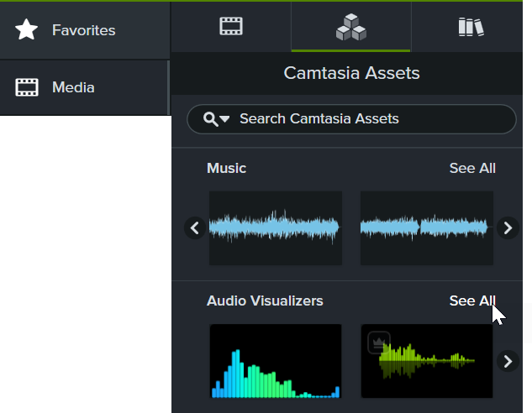Select the blue-green spectrum visualizer thumbnail
The width and height of the screenshot is (532, 413).
click(x=275, y=361)
